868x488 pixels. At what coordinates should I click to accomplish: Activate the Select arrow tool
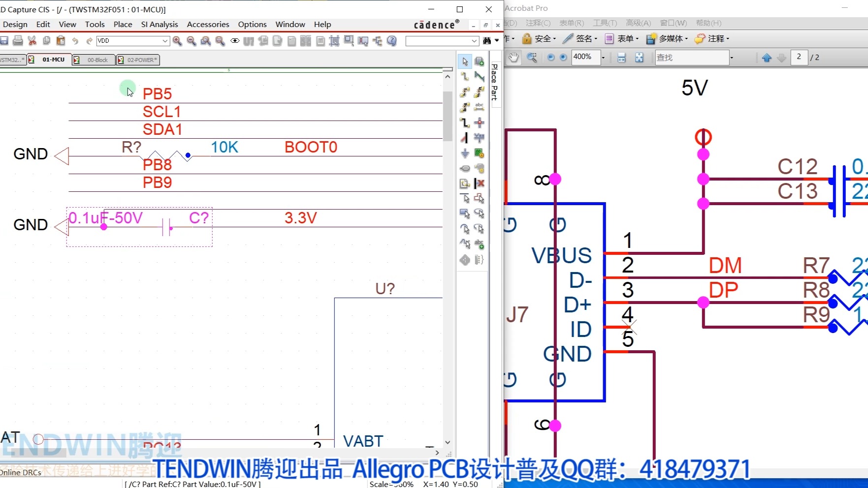click(x=465, y=61)
